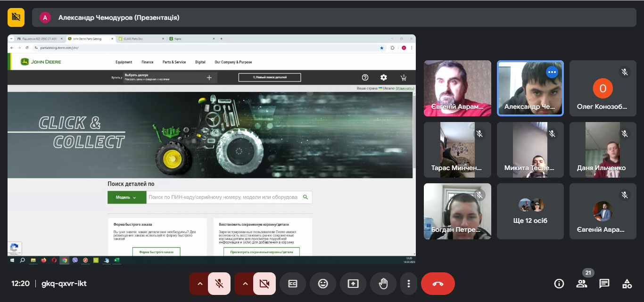Screen dimensions: 644x302
Task: Open Digital menu on John Deere site
Action: [200, 62]
